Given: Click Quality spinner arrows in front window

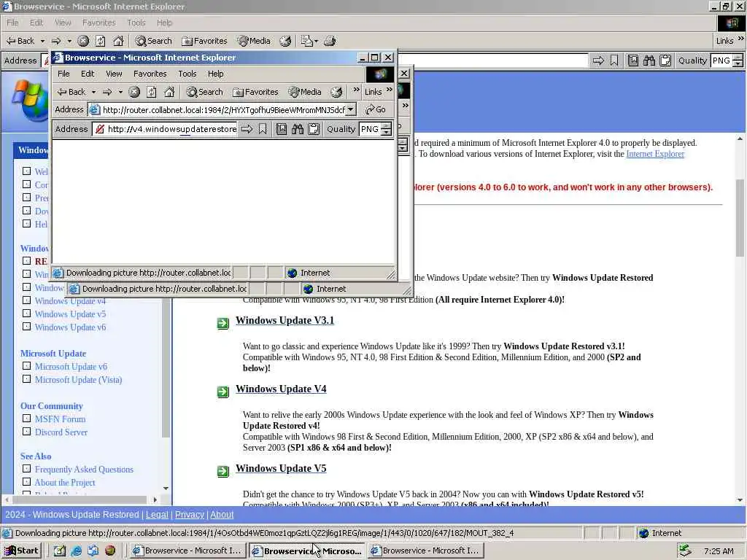Looking at the screenshot, I should pyautogui.click(x=387, y=129).
